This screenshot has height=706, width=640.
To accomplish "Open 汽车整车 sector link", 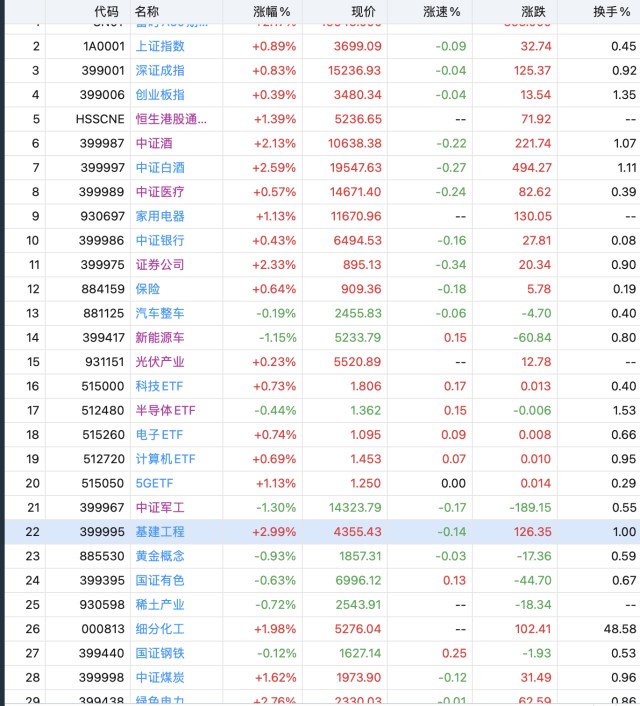I will (x=160, y=313).
